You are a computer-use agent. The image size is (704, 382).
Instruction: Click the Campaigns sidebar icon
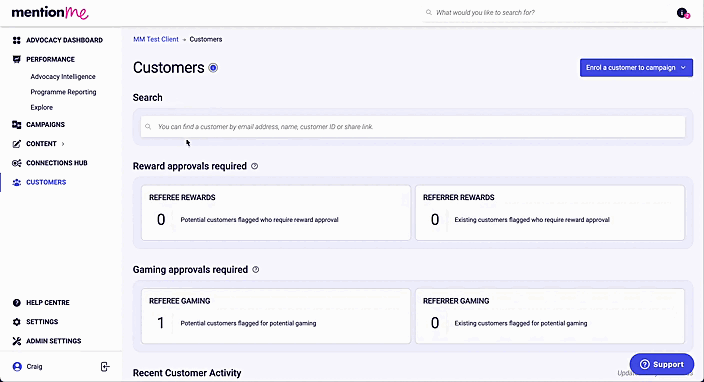tap(17, 124)
